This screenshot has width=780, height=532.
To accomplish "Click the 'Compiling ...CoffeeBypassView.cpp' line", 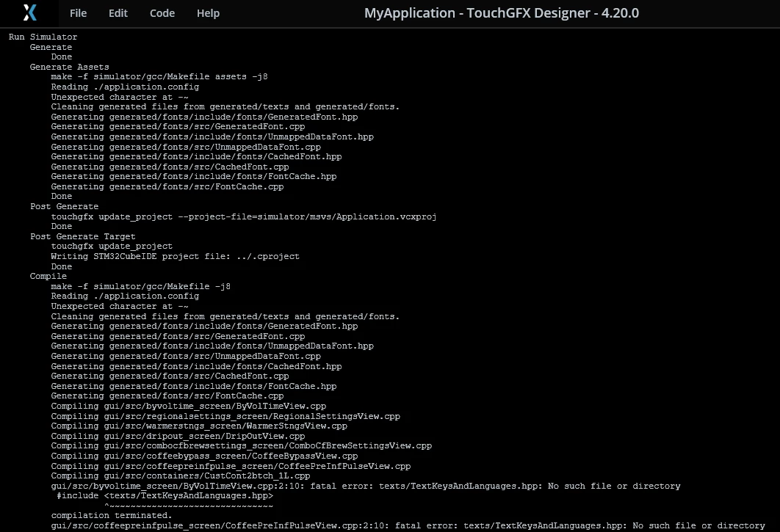I will [x=204, y=456].
